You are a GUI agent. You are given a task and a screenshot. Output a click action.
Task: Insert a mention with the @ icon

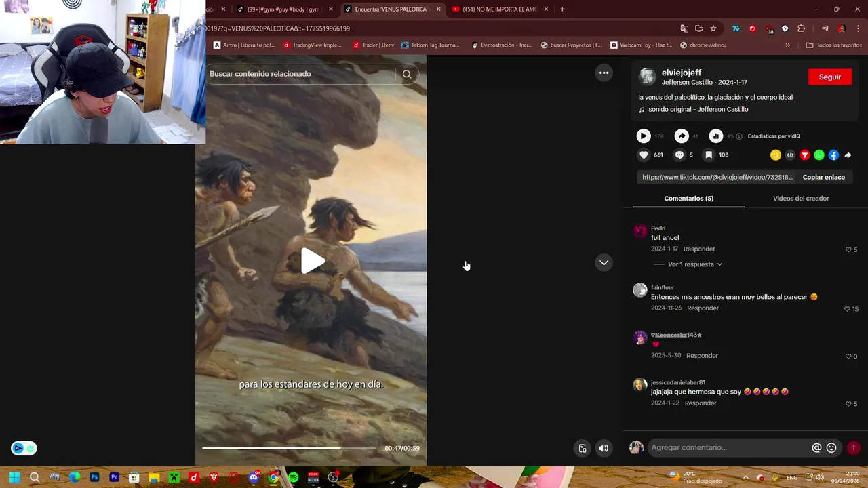click(x=816, y=448)
